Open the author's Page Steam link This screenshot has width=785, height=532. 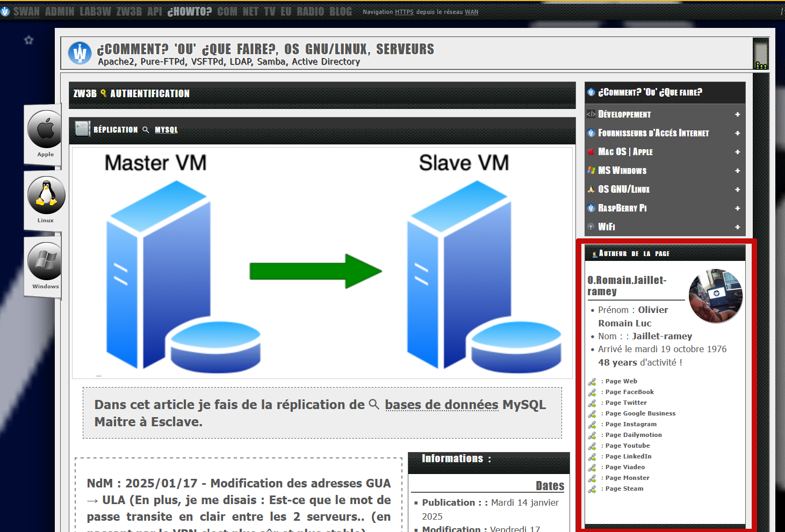624,489
